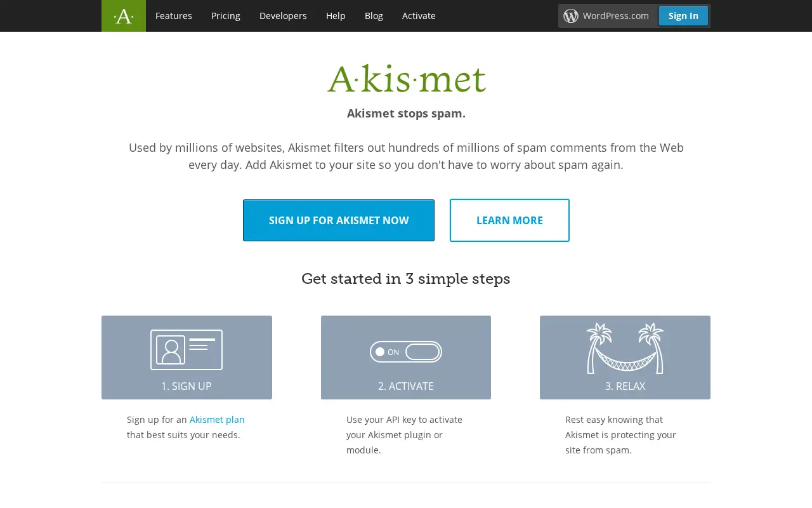This screenshot has height=508, width=812.
Task: Click 'Akismet stops spam.' tagline
Action: click(406, 114)
